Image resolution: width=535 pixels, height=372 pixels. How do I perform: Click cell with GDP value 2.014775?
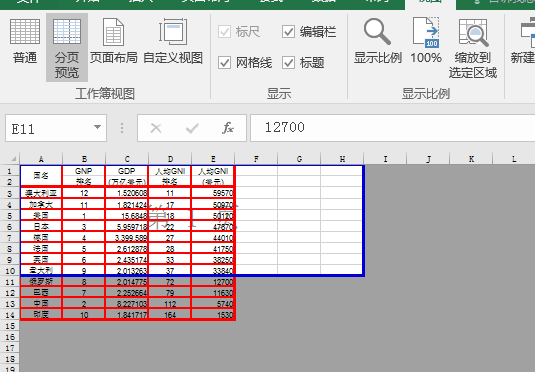pyautogui.click(x=127, y=282)
